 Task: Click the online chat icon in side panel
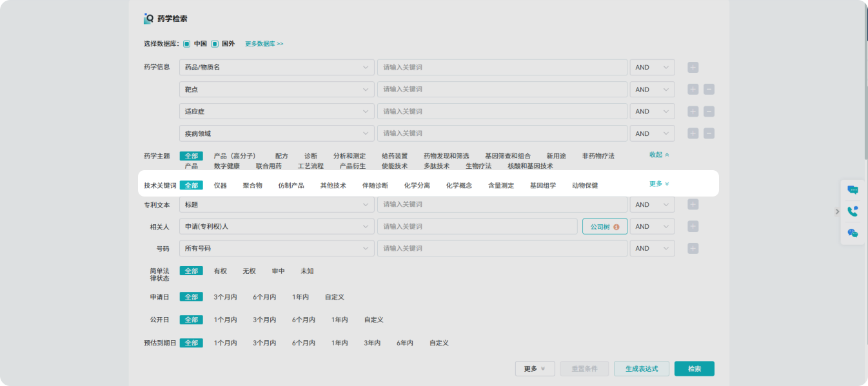(853, 189)
